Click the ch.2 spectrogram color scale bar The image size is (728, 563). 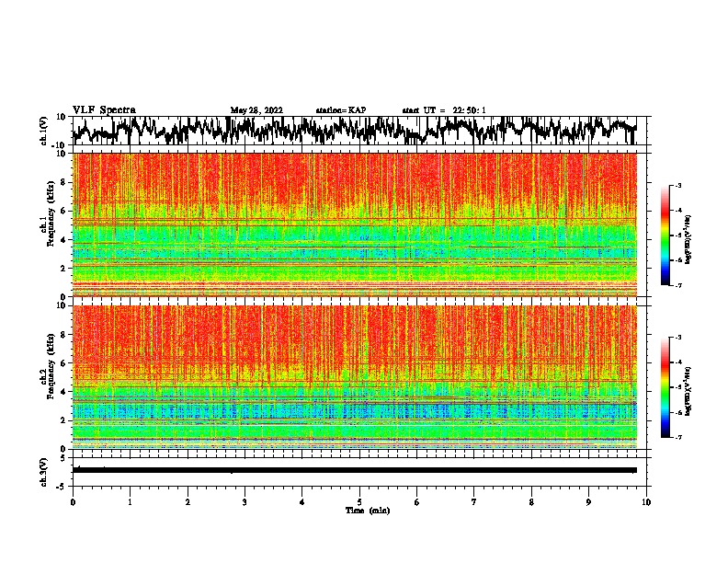(665, 387)
